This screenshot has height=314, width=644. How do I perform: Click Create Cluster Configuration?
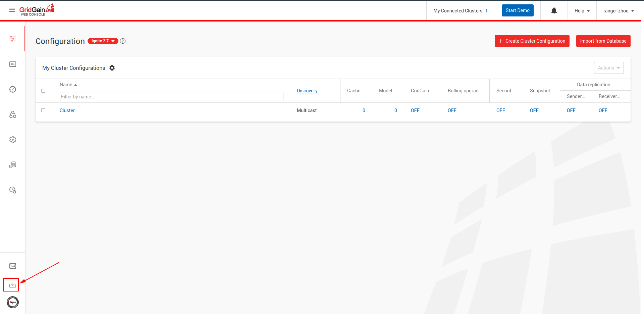532,41
